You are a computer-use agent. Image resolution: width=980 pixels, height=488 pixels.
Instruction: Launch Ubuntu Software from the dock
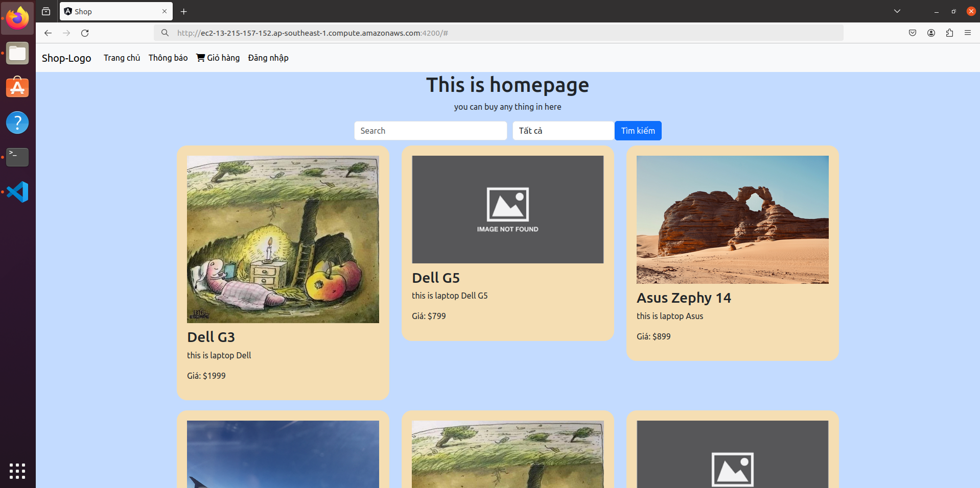click(17, 87)
